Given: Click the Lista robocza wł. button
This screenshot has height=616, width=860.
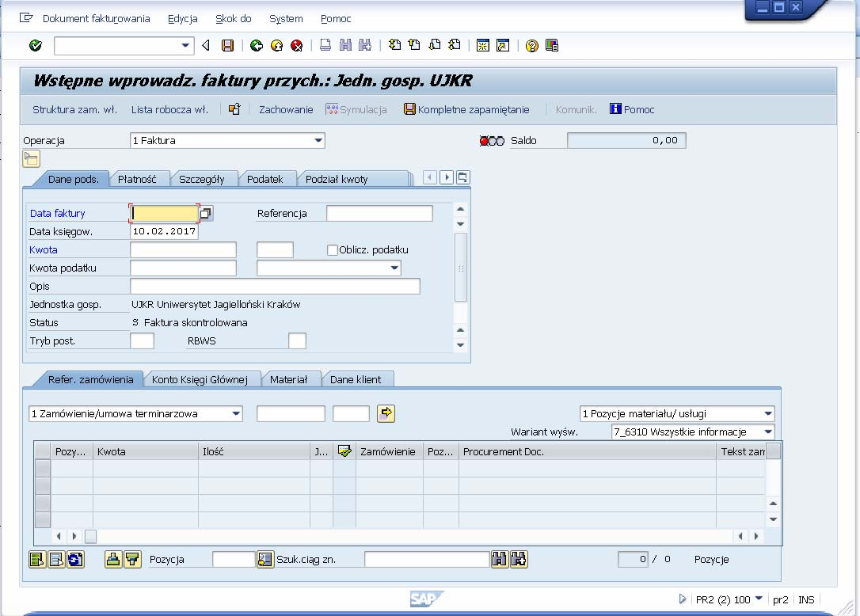Looking at the screenshot, I should coord(169,110).
